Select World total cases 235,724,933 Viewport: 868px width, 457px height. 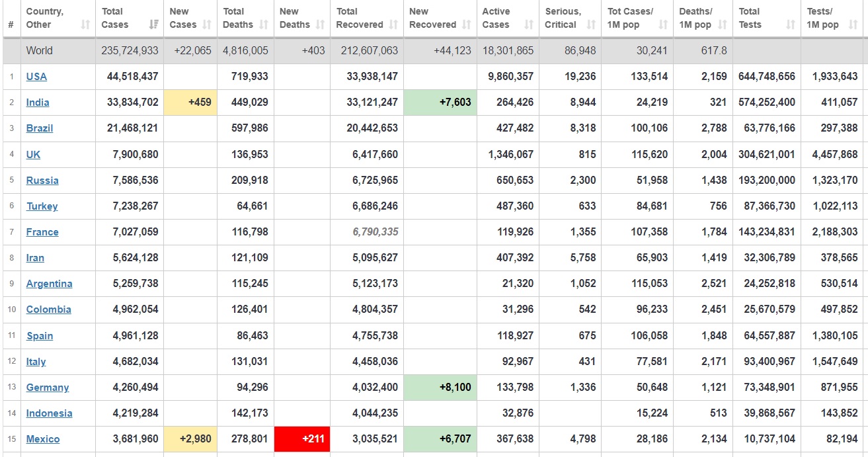coord(130,50)
